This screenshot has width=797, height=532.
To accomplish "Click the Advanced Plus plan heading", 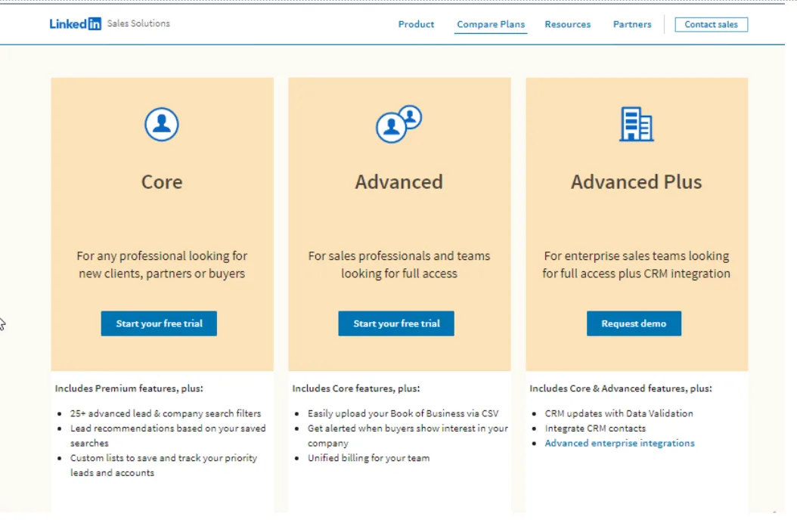I will tap(637, 182).
